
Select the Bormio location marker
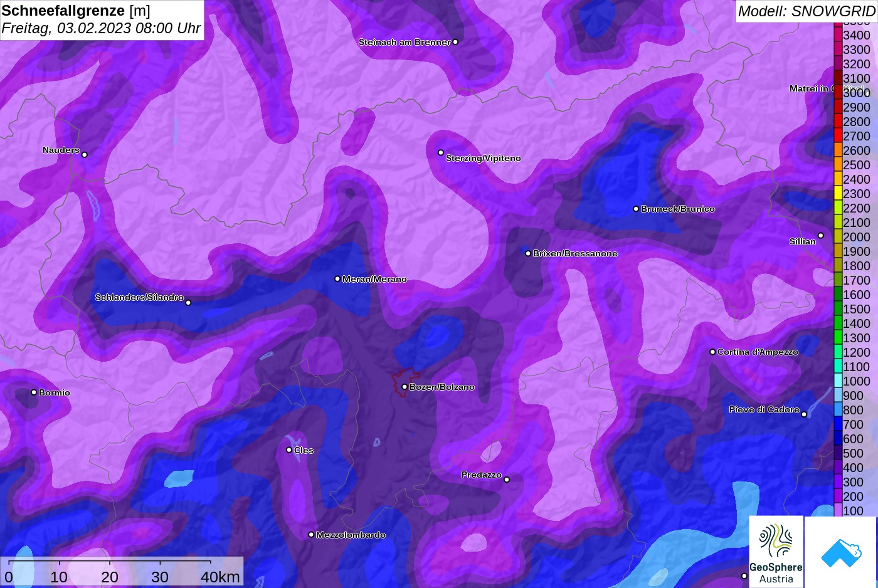click(34, 392)
